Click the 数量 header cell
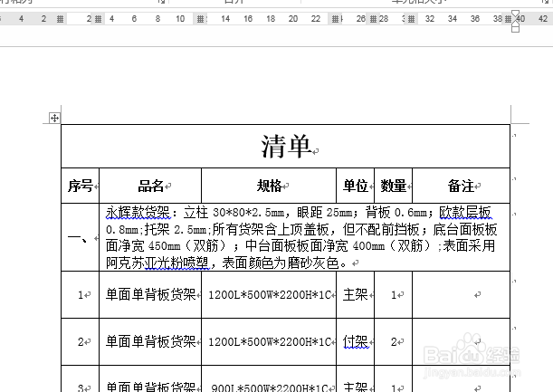Viewport: 553px width, 392px height. (393, 186)
